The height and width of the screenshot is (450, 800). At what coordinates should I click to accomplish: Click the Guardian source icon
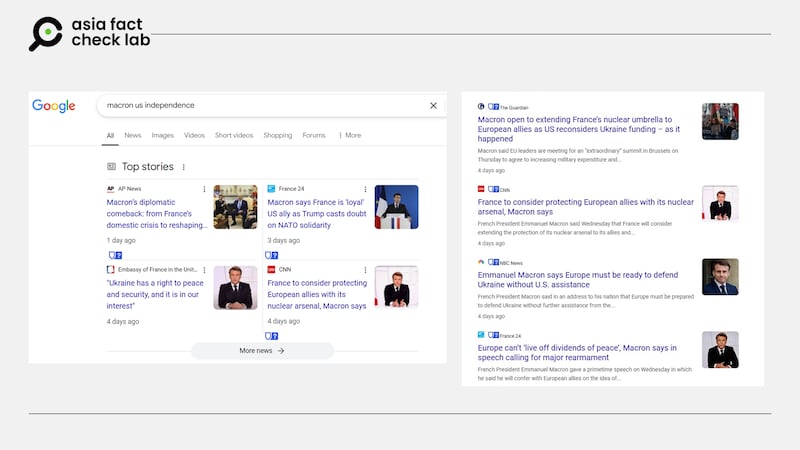click(x=481, y=107)
